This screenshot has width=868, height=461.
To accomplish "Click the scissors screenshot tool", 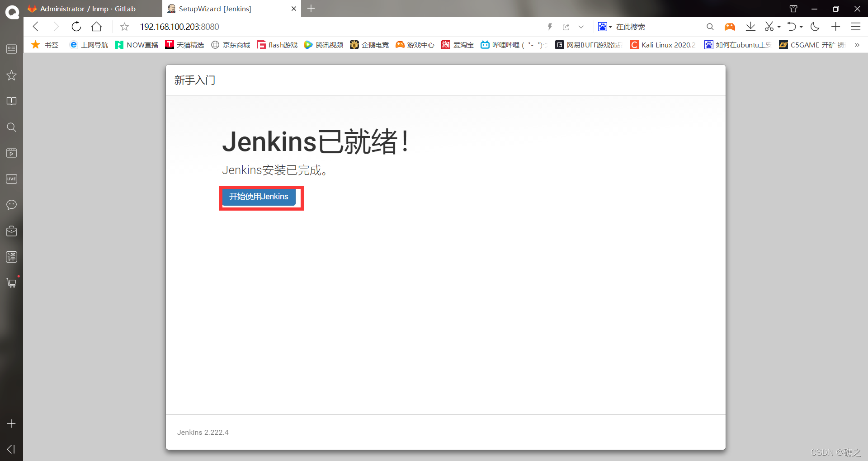I will click(769, 27).
